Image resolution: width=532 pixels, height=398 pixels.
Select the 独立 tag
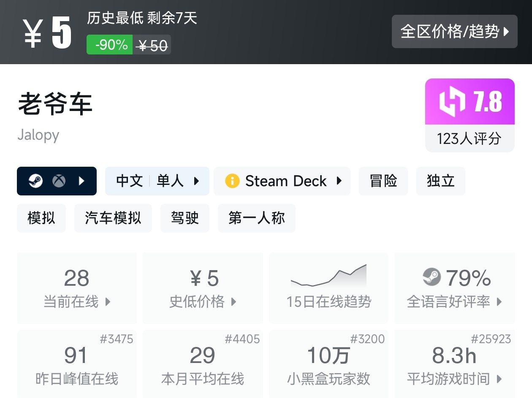pyautogui.click(x=440, y=181)
